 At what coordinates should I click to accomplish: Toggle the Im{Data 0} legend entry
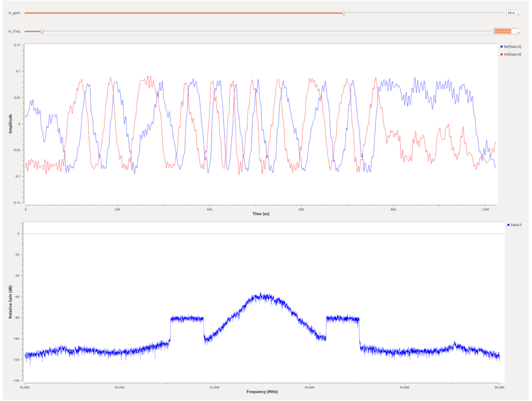pos(512,54)
